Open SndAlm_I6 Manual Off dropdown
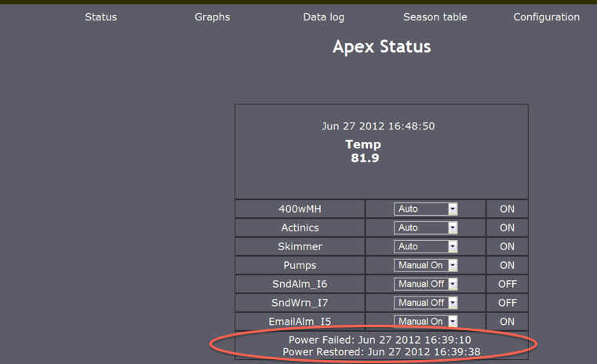The height and width of the screenshot is (364, 597). pos(426,284)
